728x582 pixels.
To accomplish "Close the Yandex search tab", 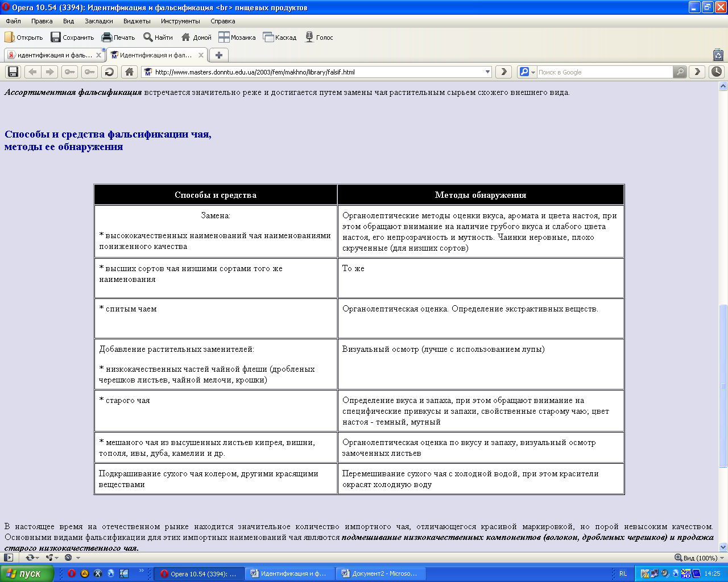I will click(99, 55).
